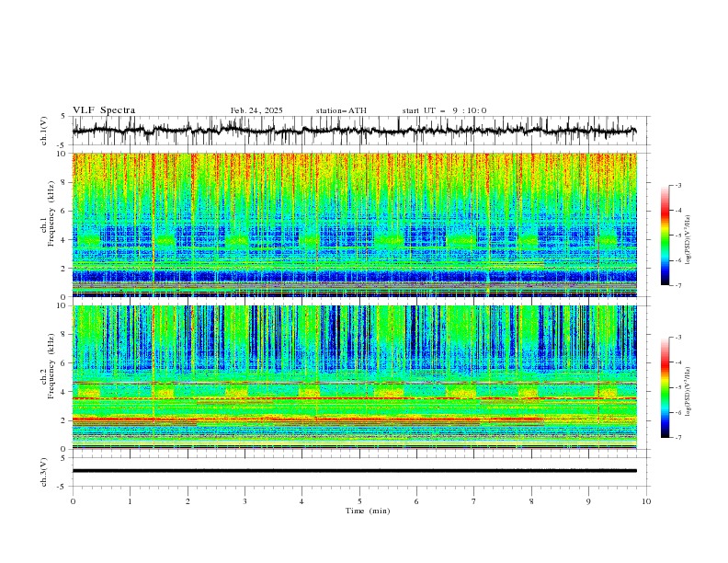Viewport: 728px width, 563px height.
Task: Click the time axis tick label '1'
Action: pos(130,501)
